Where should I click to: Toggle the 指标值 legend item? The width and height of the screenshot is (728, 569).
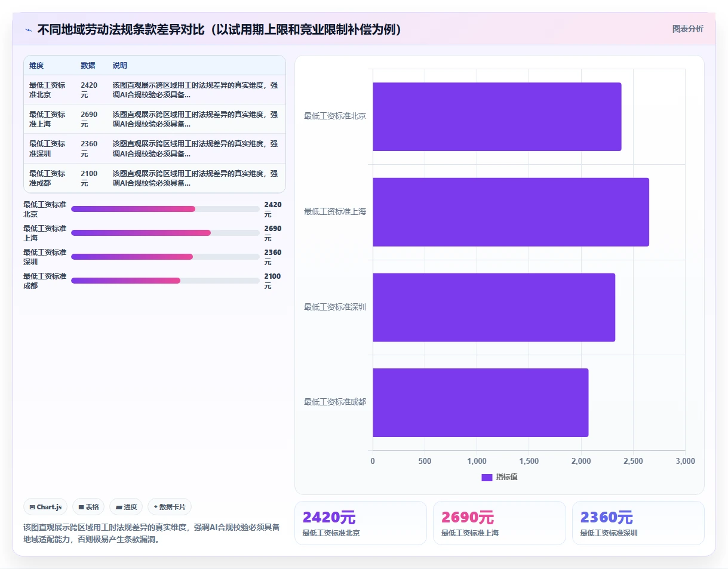(499, 477)
